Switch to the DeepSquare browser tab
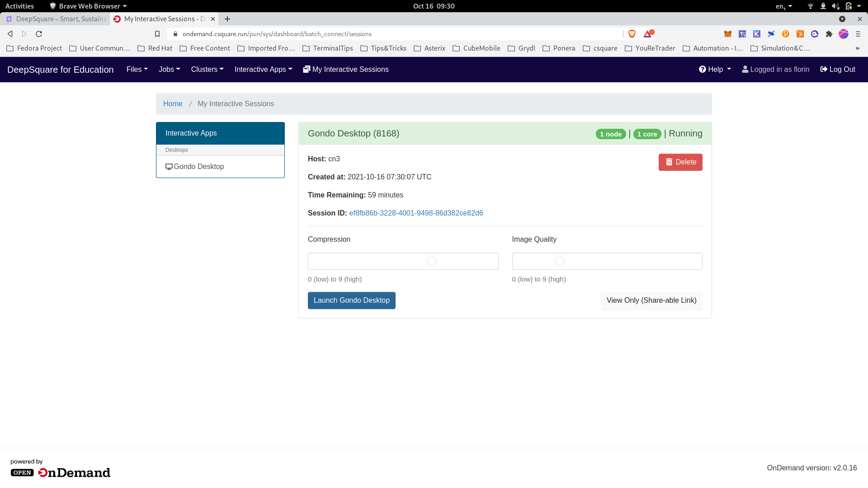Viewport: 868px width, 488px height. click(x=57, y=19)
